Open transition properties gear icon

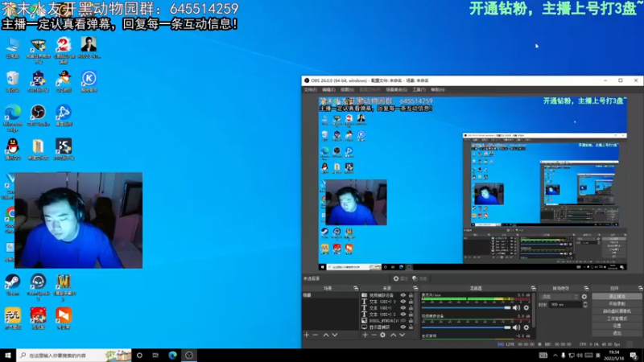coord(584,296)
